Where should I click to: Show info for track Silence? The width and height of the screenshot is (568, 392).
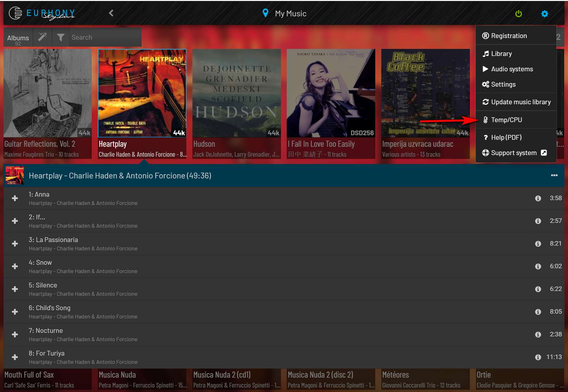[538, 289]
